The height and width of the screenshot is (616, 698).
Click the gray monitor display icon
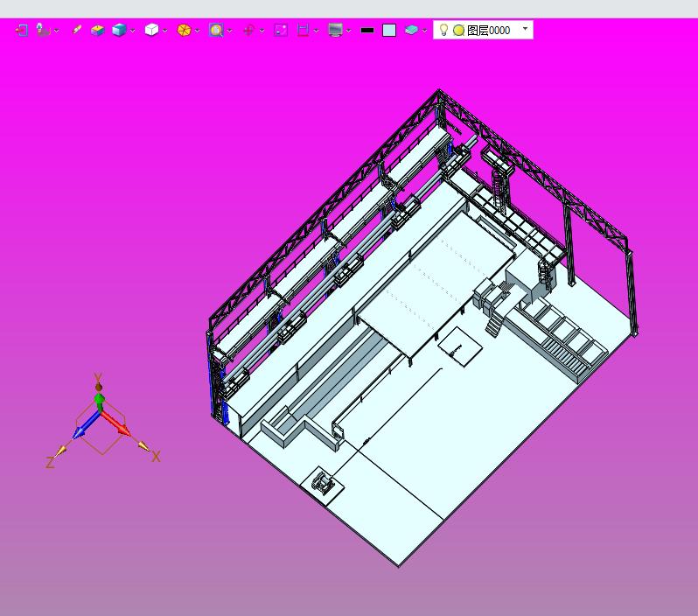(x=335, y=31)
